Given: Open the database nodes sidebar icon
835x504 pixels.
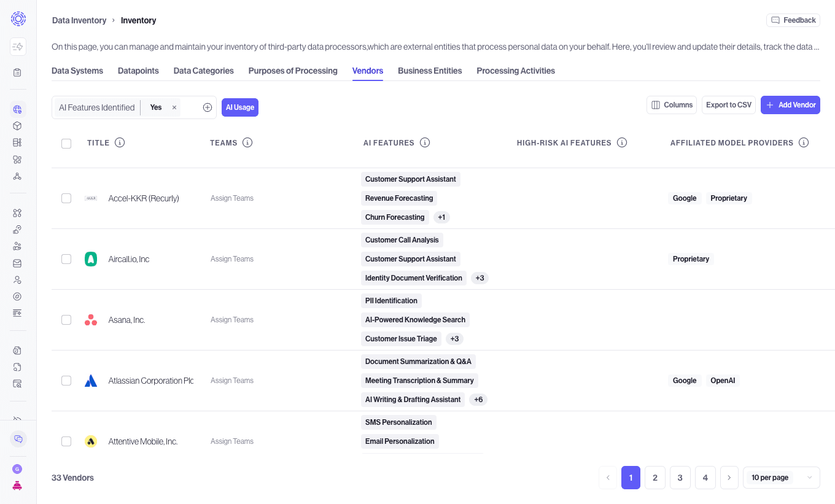Looking at the screenshot, I should (x=17, y=142).
